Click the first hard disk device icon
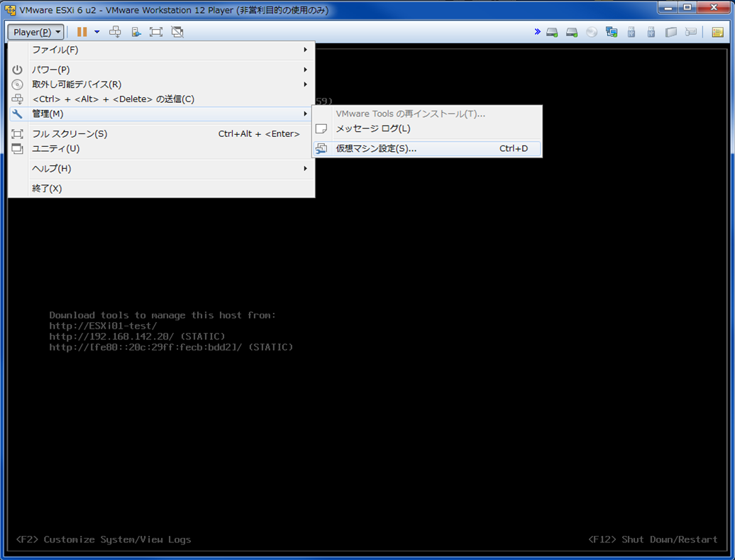This screenshot has height=560, width=735. coord(552,33)
